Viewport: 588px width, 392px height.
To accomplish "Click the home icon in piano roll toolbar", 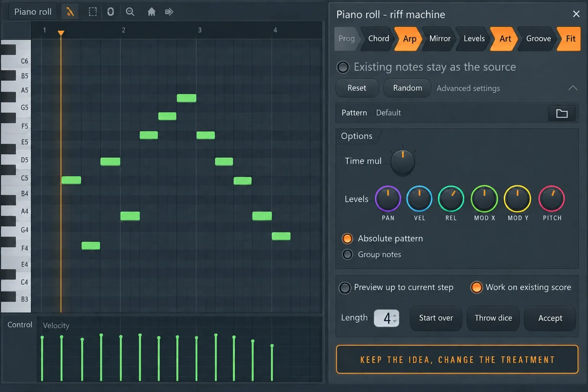I will click(152, 12).
